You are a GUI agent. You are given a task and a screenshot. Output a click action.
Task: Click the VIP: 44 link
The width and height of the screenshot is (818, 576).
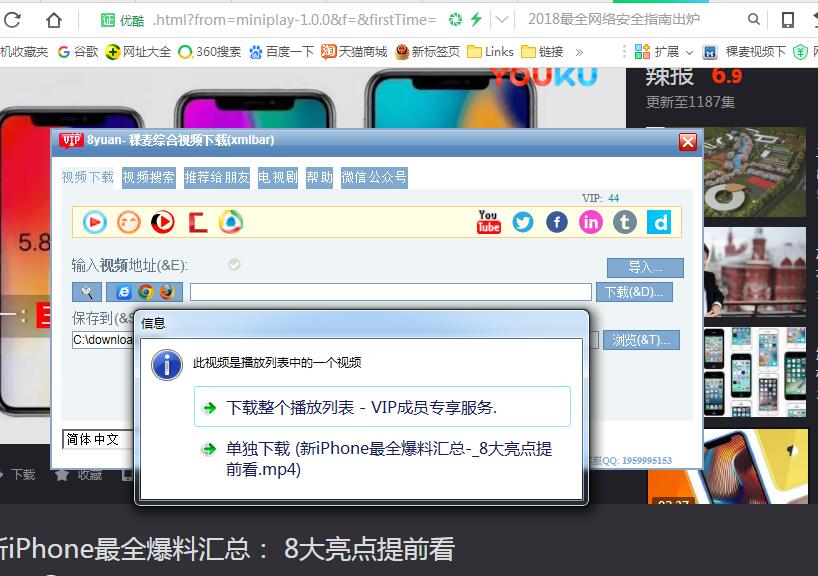pos(600,198)
